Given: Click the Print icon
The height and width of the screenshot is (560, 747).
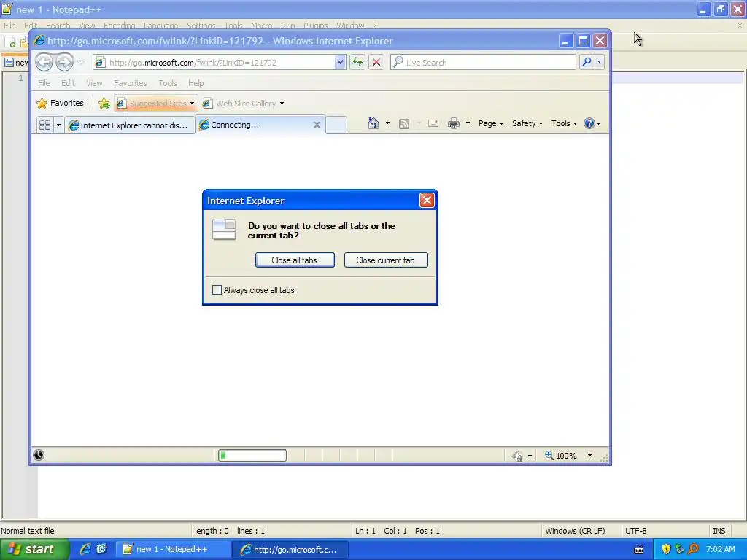Looking at the screenshot, I should (454, 123).
